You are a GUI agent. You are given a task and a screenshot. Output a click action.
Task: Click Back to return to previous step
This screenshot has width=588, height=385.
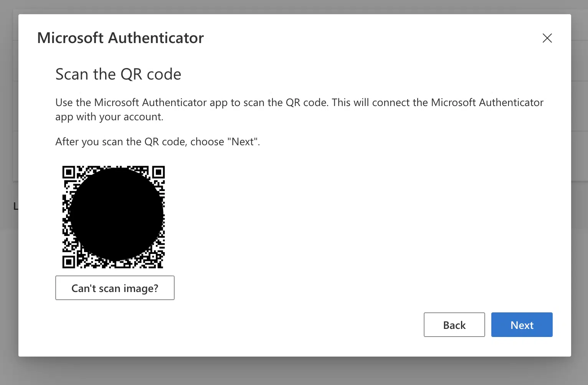(x=454, y=325)
